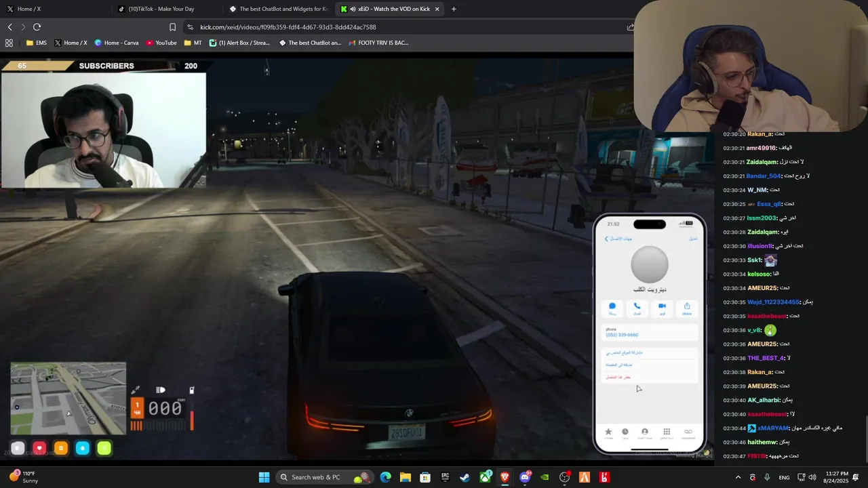Open the Voicemail tab on phone
The height and width of the screenshot is (488, 868).
(688, 432)
